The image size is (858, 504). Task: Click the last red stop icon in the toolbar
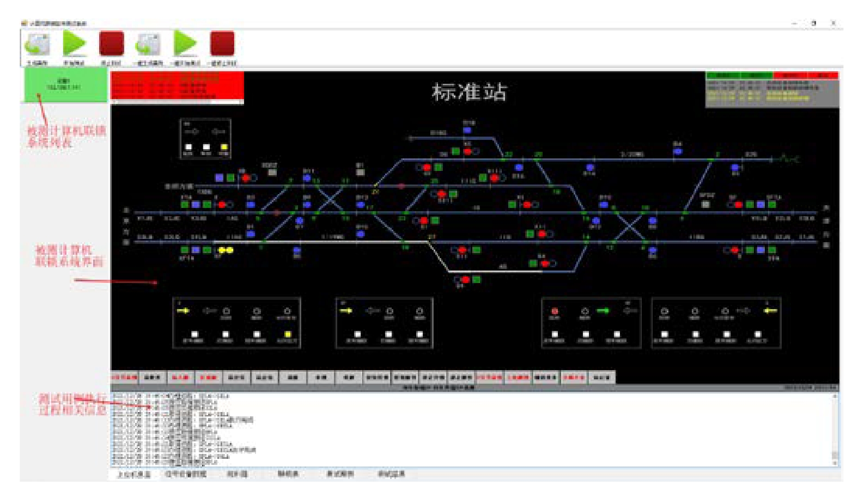point(222,44)
